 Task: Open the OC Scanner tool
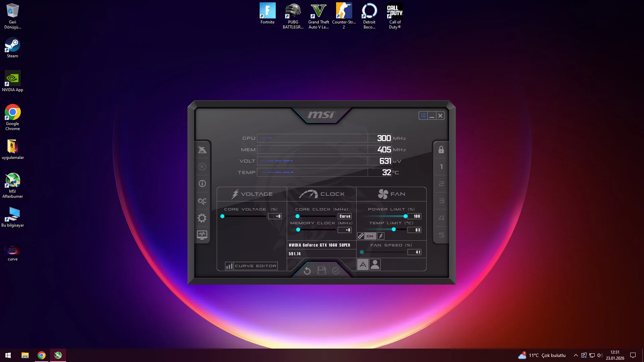(202, 201)
